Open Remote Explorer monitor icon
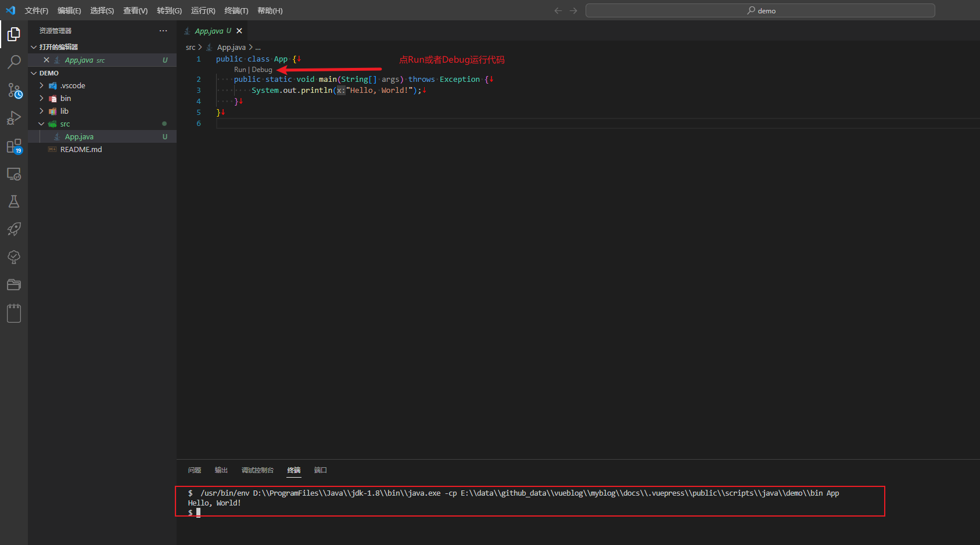This screenshot has width=980, height=545. coord(14,174)
